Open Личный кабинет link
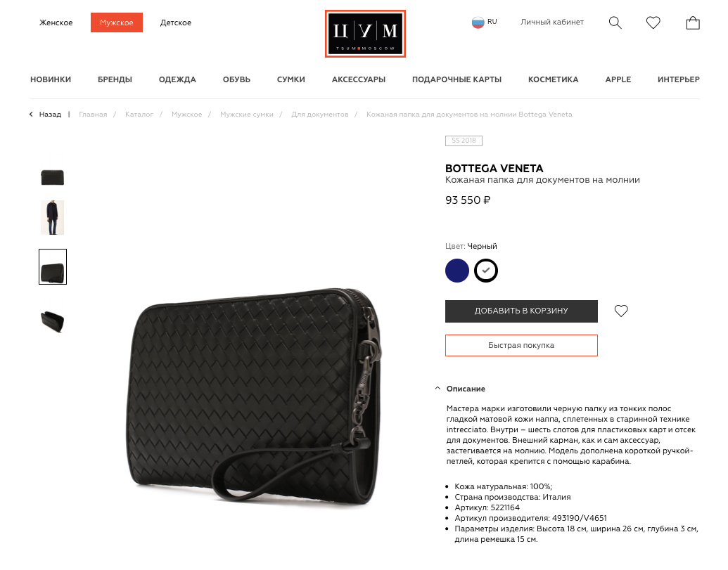 pyautogui.click(x=552, y=22)
